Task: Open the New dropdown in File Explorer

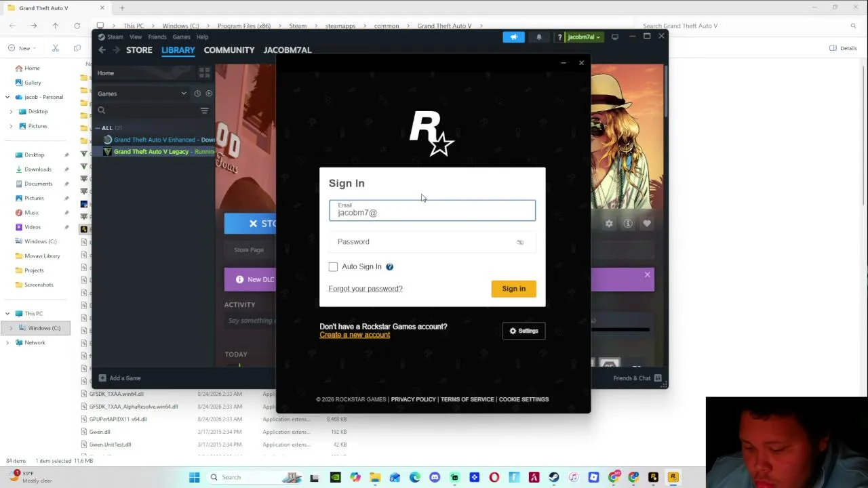Action: click(x=23, y=48)
